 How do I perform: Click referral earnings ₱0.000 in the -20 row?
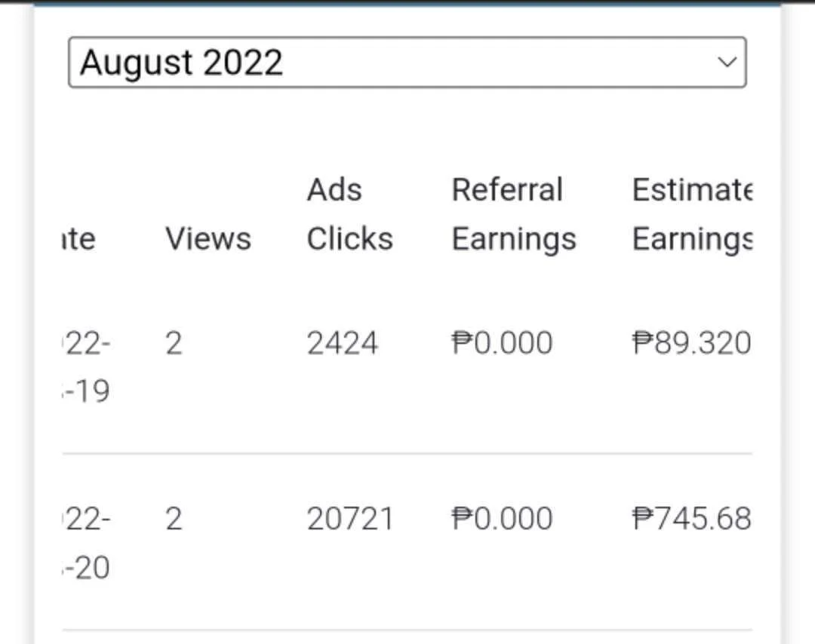(502, 519)
